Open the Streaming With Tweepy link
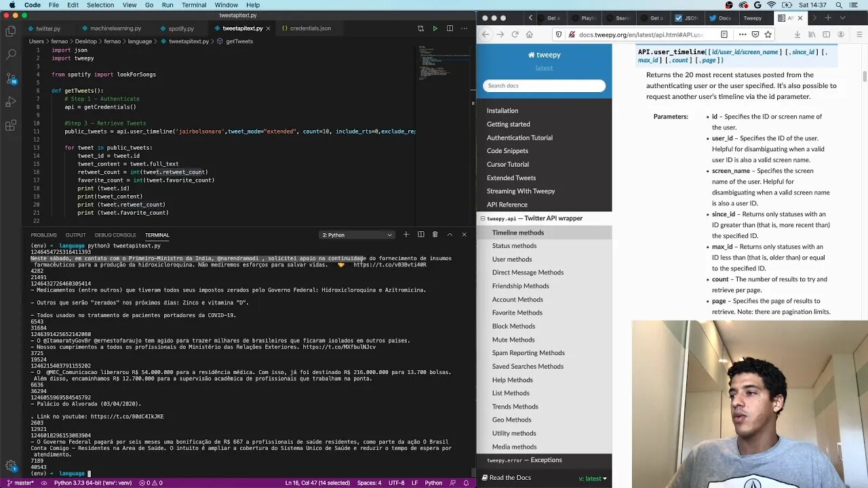 [x=521, y=191]
